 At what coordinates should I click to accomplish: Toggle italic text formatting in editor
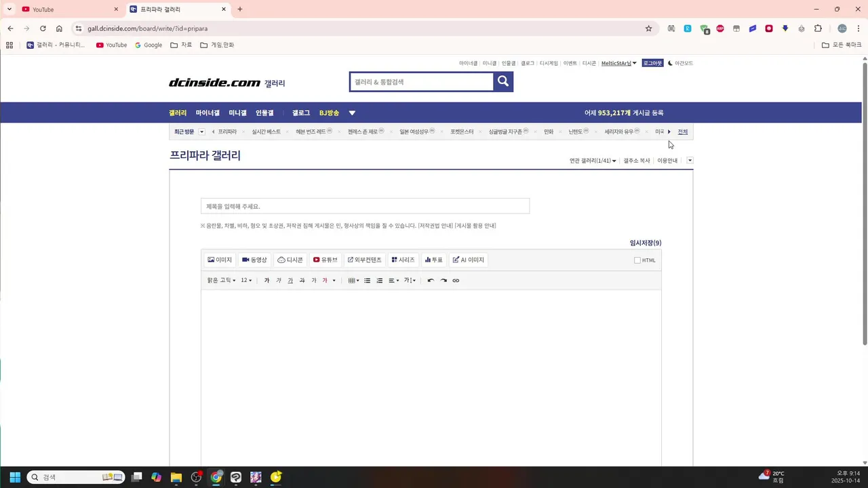279,281
